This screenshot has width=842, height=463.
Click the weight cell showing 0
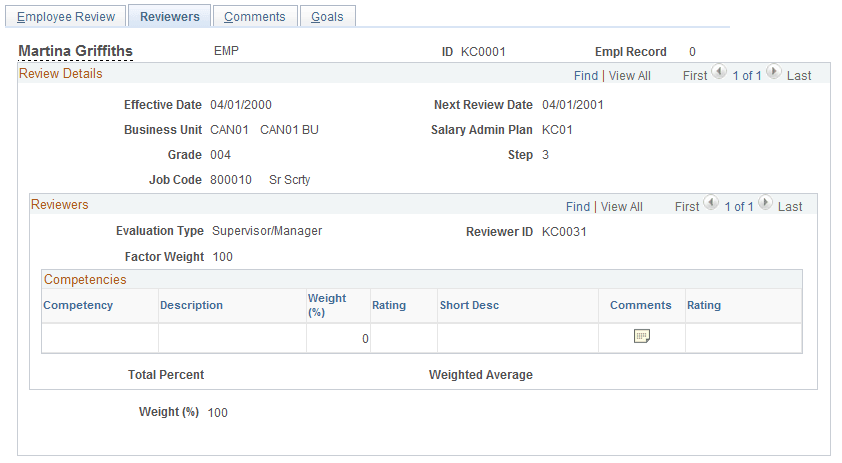339,338
